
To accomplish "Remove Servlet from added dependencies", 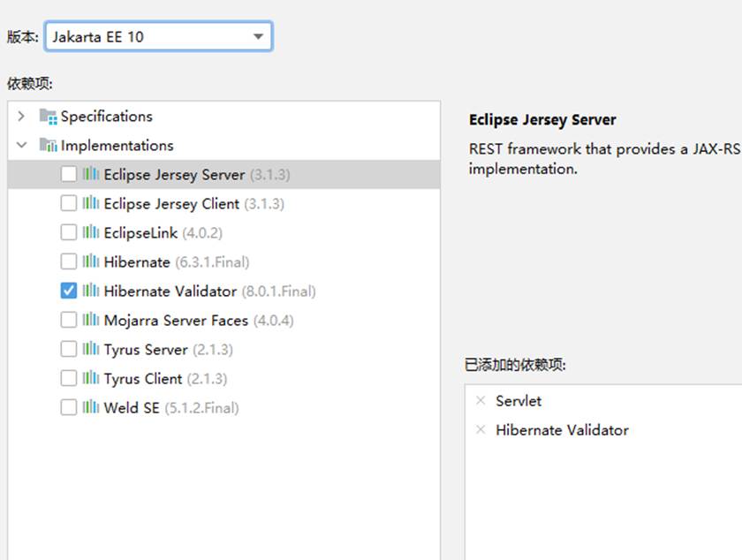I will (x=481, y=400).
